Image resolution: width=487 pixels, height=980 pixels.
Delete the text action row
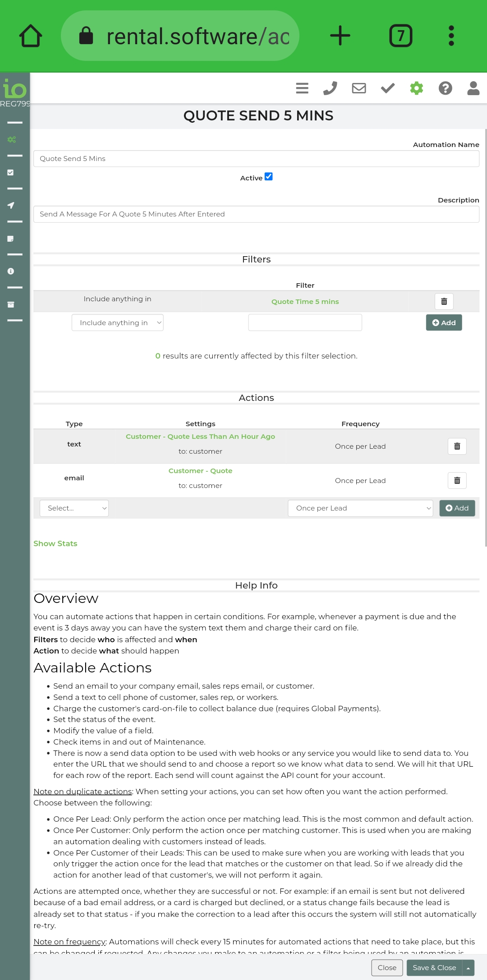[x=457, y=446]
